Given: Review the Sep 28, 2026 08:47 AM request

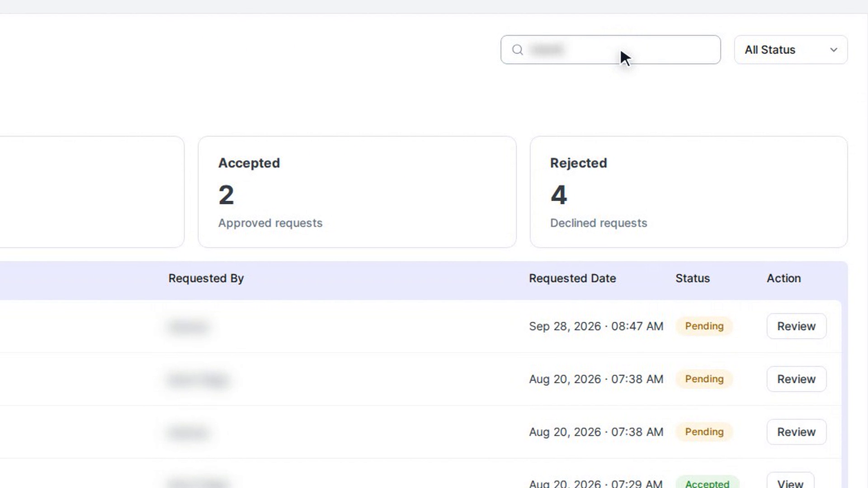Looking at the screenshot, I should [796, 326].
